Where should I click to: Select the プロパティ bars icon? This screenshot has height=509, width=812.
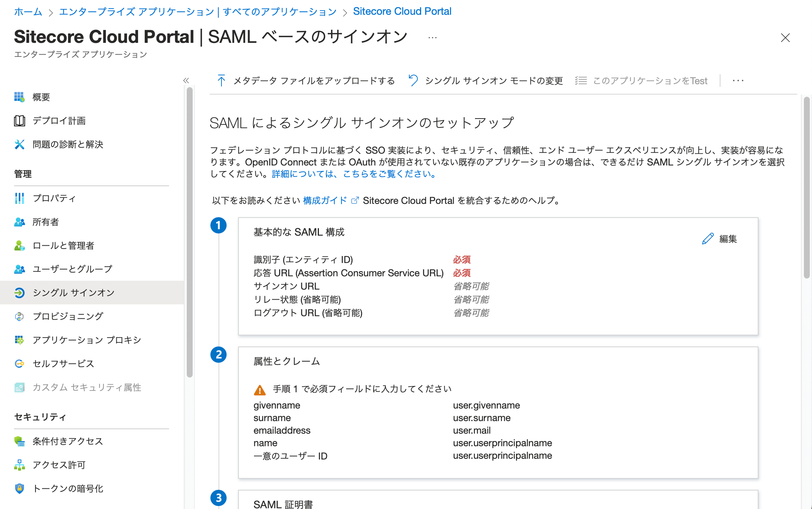point(19,198)
